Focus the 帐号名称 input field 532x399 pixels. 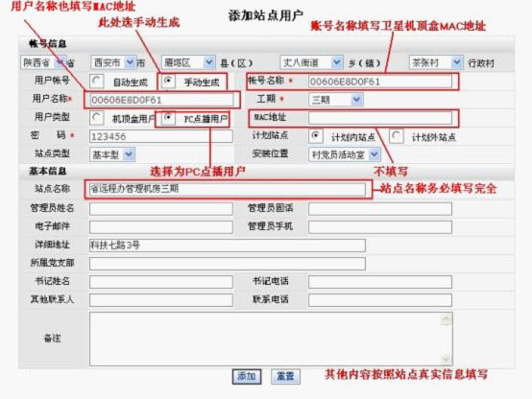380,82
